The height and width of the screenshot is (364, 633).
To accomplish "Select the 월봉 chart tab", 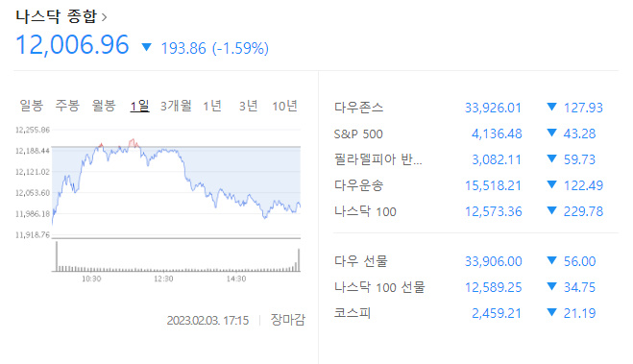I will point(104,106).
